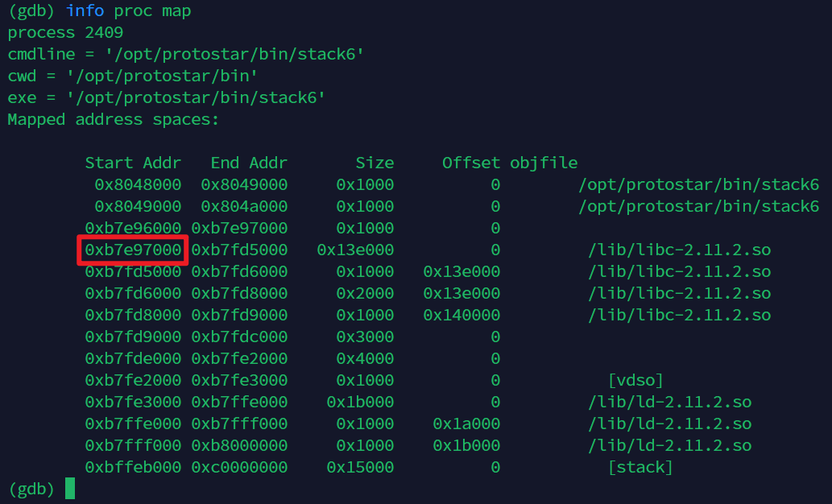Click the cmdline path '/opt/protostar/bin/stack6'
This screenshot has width=832, height=504.
click(234, 54)
